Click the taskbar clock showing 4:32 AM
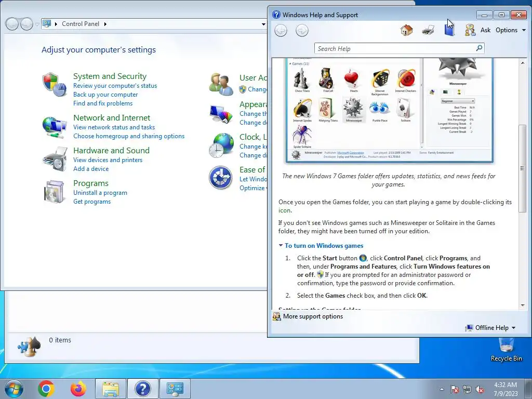 tap(506, 389)
